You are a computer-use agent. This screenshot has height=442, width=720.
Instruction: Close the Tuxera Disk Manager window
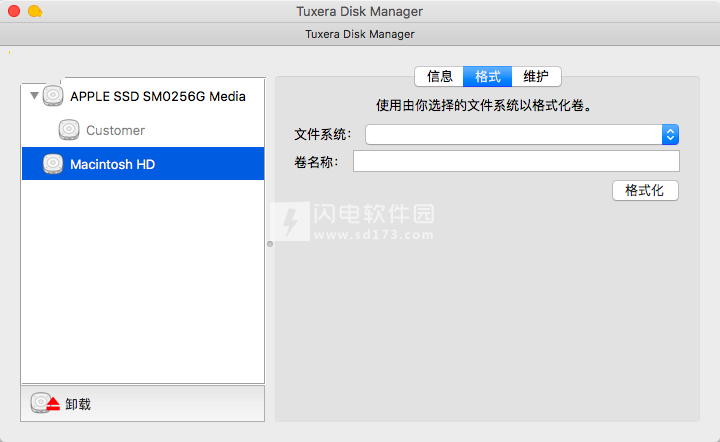coord(14,11)
